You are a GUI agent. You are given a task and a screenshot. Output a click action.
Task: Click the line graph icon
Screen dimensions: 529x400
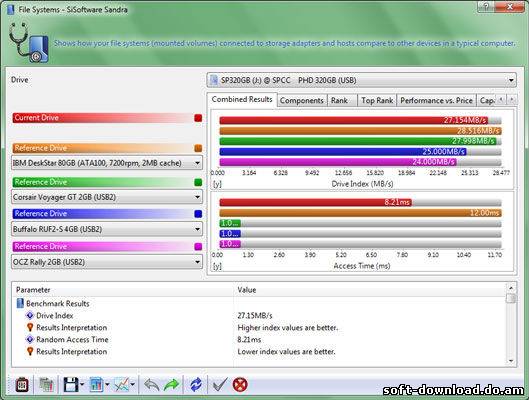(x=122, y=384)
